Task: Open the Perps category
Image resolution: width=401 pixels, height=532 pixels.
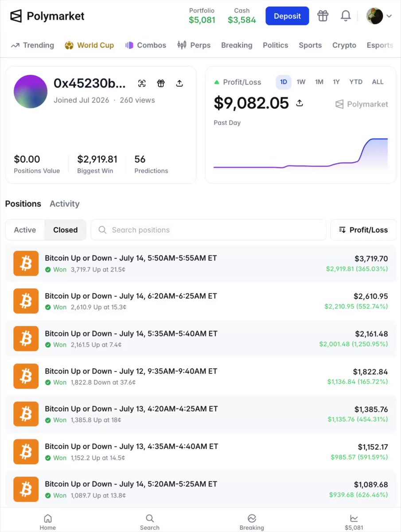Action: (194, 45)
